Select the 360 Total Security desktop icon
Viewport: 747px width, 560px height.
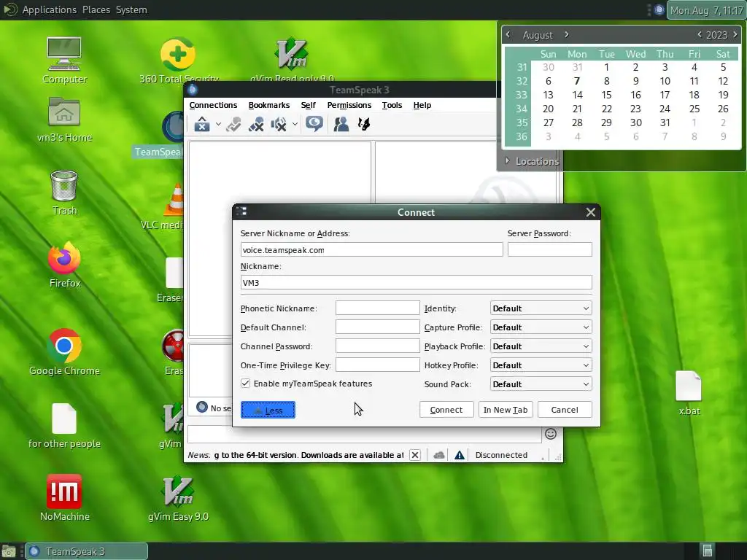pos(178,60)
